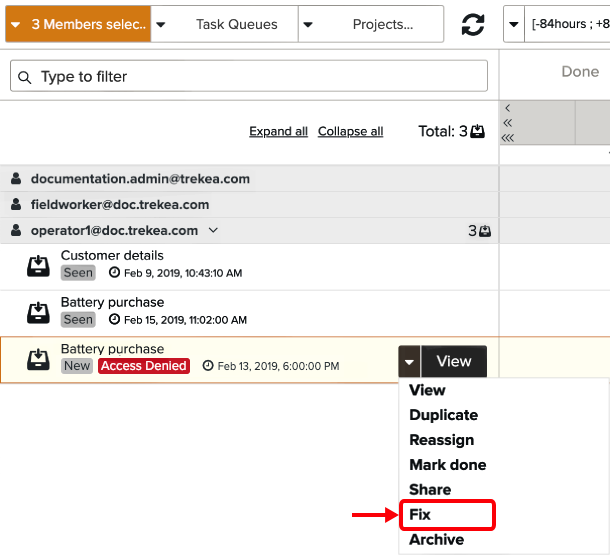
Task: Click the inbox icon on the operator1 row
Action: pyautogui.click(x=485, y=231)
